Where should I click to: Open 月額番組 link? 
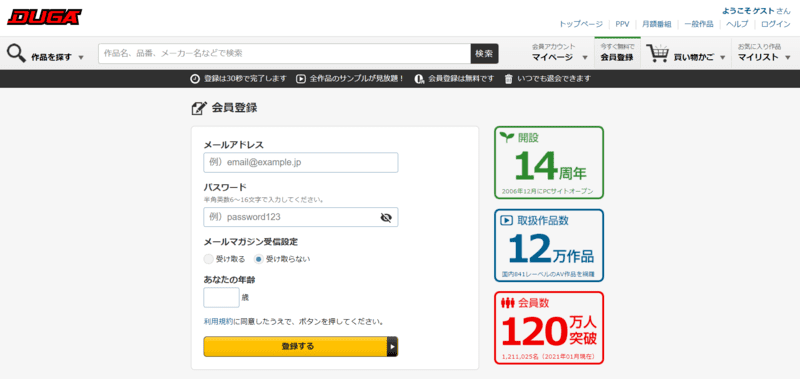(x=657, y=24)
